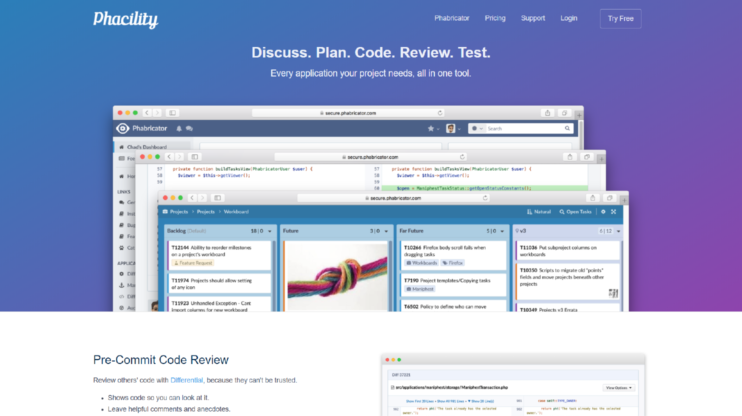The height and width of the screenshot is (416, 742).
Task: Click the knotted rope image card
Action: [337, 276]
